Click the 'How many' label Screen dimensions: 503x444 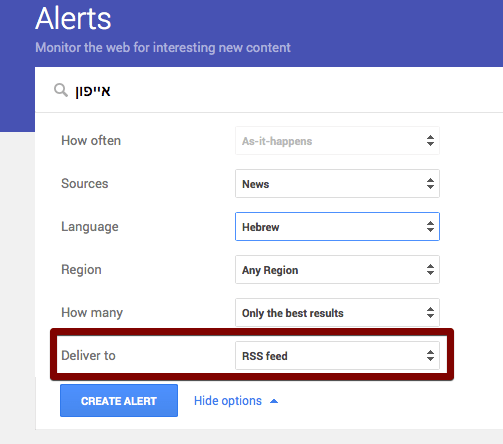point(92,313)
